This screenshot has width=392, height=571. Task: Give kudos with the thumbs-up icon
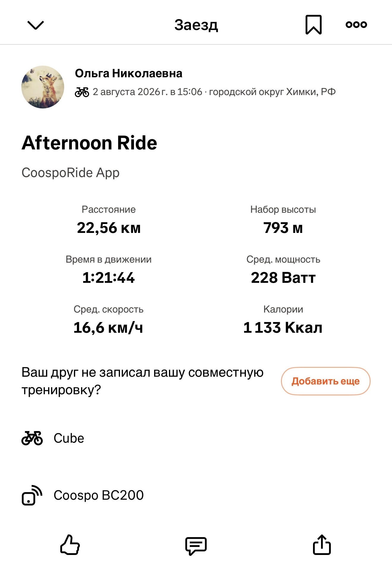[x=70, y=545]
